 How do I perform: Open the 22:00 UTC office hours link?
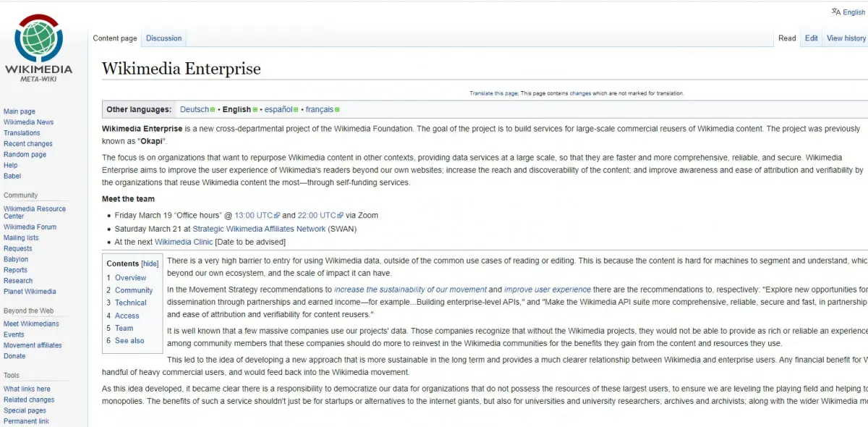click(317, 215)
